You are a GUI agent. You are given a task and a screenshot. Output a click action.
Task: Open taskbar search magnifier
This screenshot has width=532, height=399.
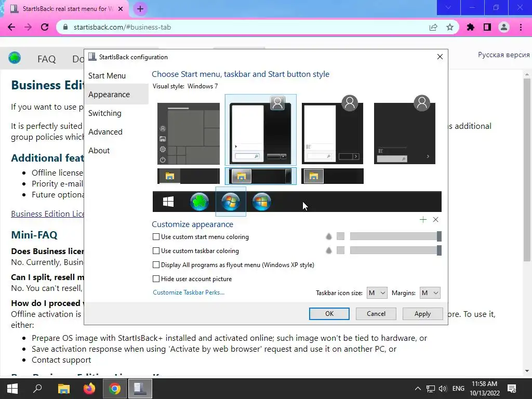37,389
